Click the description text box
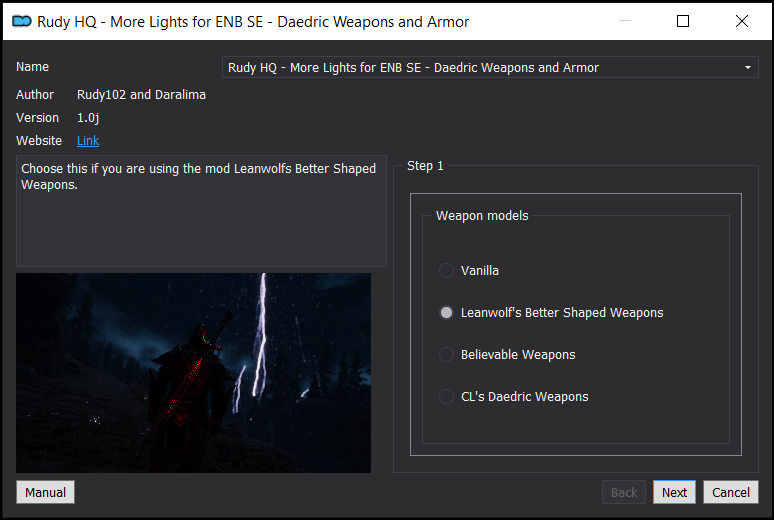This screenshot has height=520, width=774. coord(201,211)
